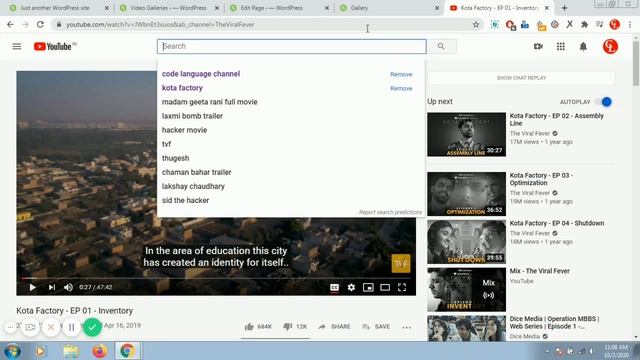
Task: Enable miniplayer mode
Action: tap(368, 287)
